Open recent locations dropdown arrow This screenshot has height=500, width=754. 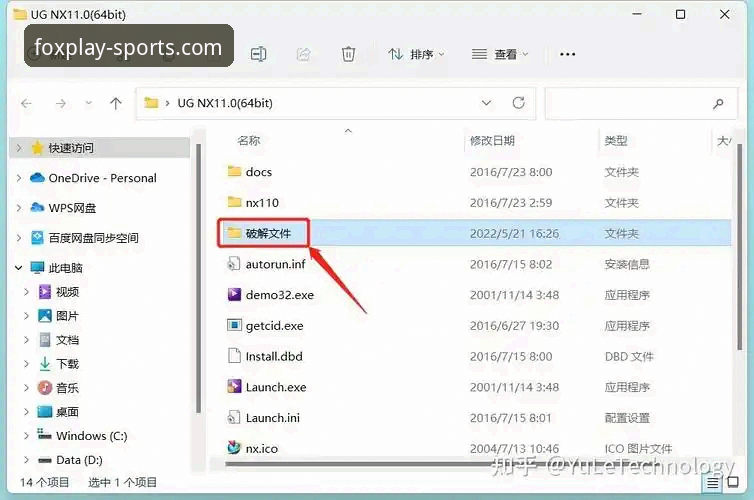[x=88, y=103]
